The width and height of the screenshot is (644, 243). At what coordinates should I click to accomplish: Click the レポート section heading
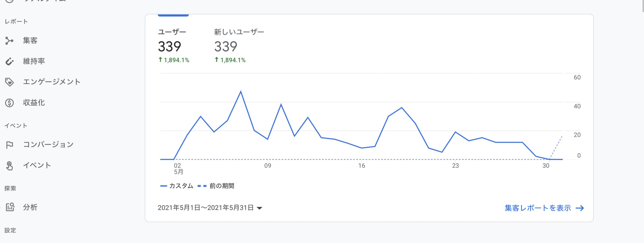pos(16,22)
